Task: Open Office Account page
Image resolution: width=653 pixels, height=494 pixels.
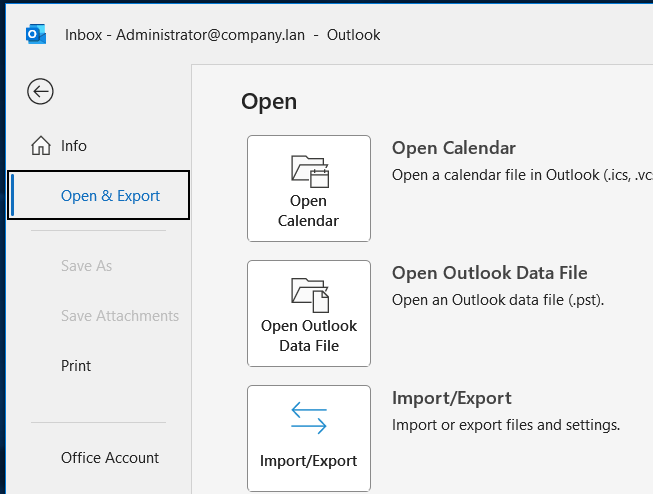Action: (99, 458)
